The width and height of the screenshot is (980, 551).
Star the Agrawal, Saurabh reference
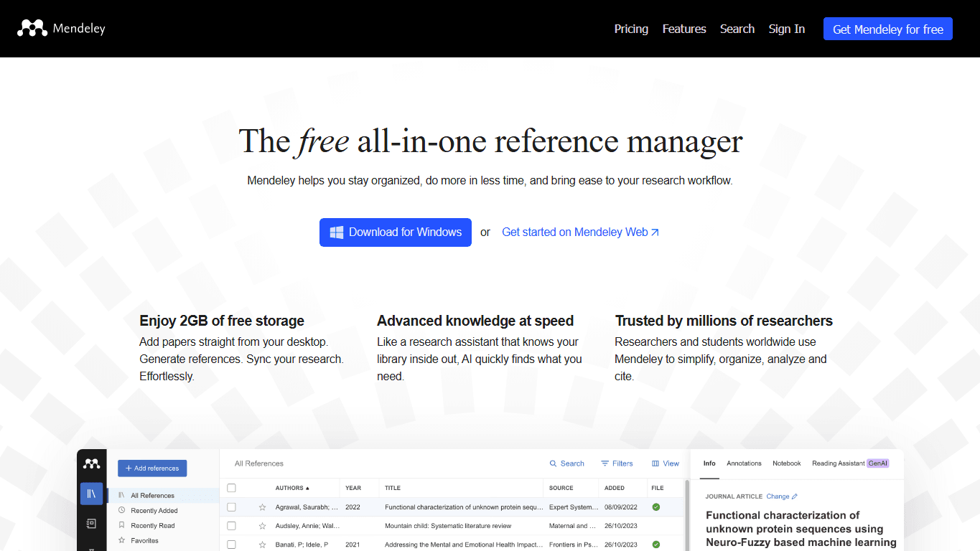[262, 507]
